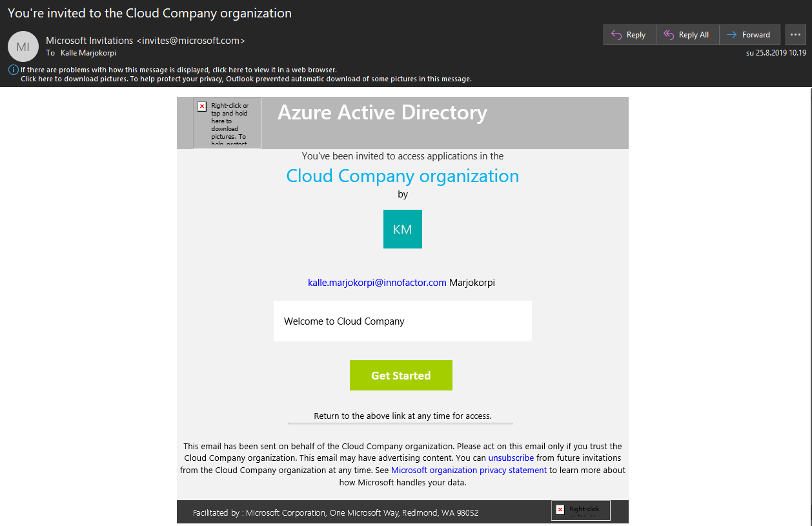812x526 pixels.
Task: Open kalle.marjokorpi@innofactor.com email link
Action: (377, 283)
